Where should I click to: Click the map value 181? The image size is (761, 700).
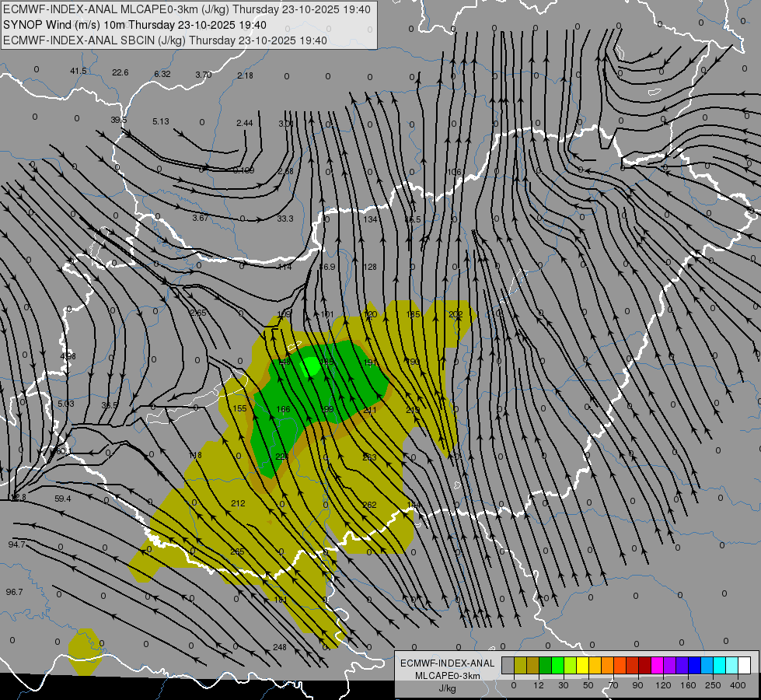click(281, 600)
